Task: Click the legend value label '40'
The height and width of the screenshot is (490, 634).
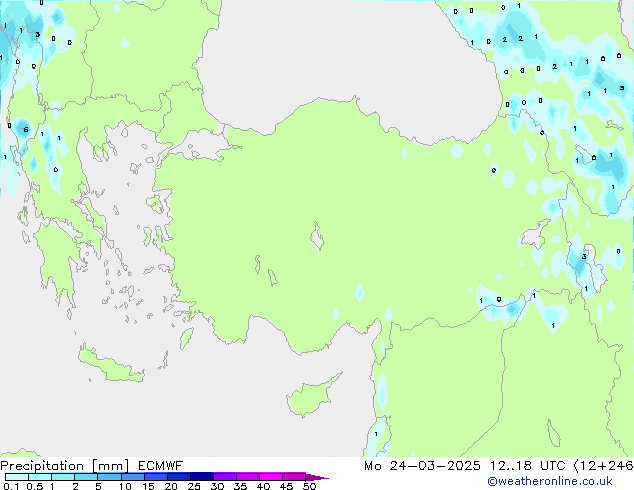Action: pyautogui.click(x=263, y=486)
